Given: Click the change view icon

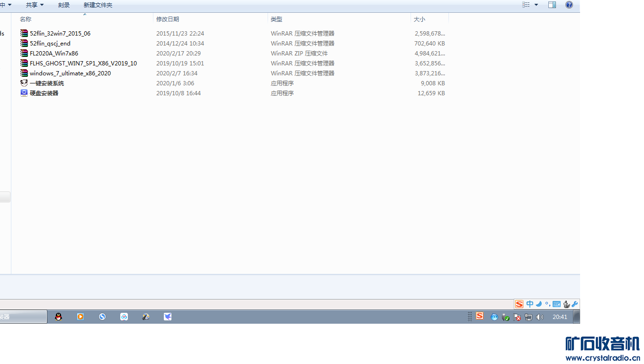Looking at the screenshot, I should click(x=526, y=5).
